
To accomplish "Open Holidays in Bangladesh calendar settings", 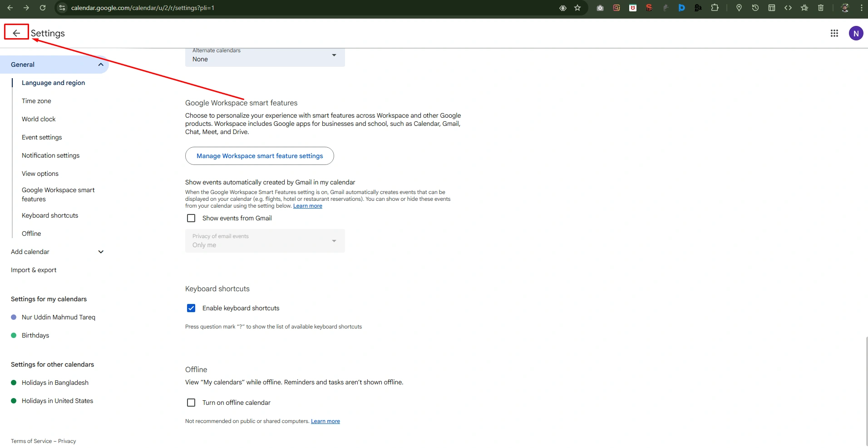I will (x=55, y=383).
